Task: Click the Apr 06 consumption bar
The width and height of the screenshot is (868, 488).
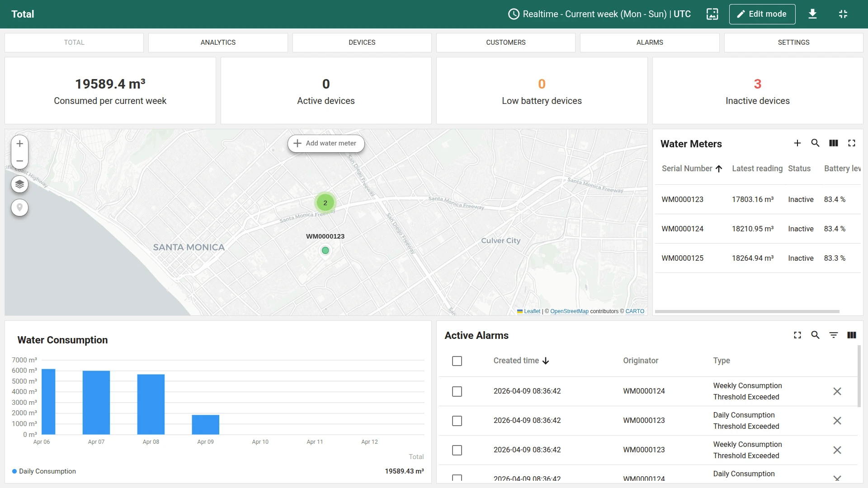Action: [x=48, y=402]
